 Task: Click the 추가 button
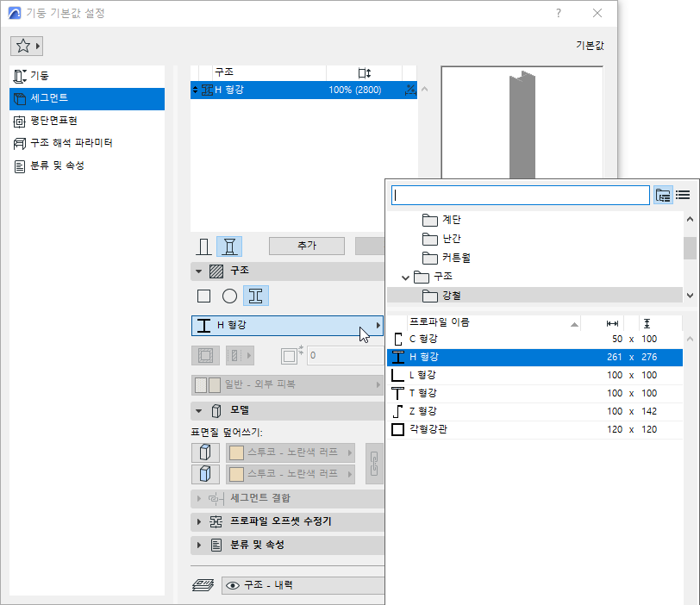[x=307, y=246]
